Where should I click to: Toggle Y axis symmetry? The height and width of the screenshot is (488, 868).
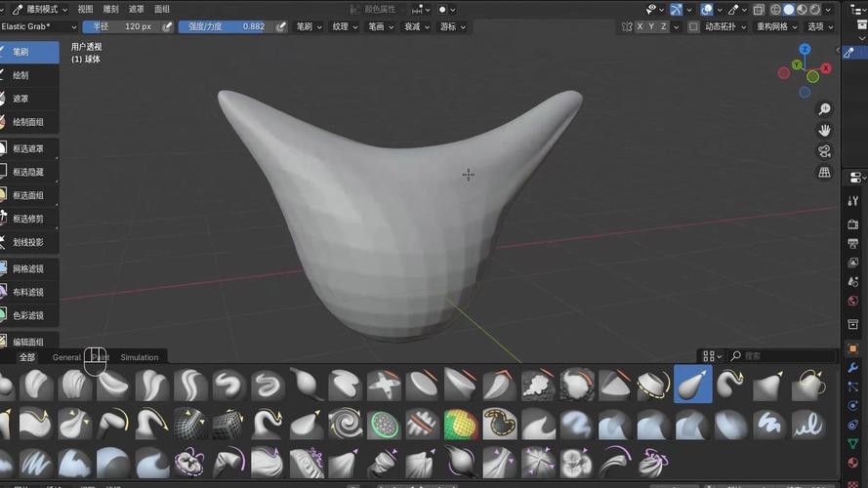tap(651, 26)
